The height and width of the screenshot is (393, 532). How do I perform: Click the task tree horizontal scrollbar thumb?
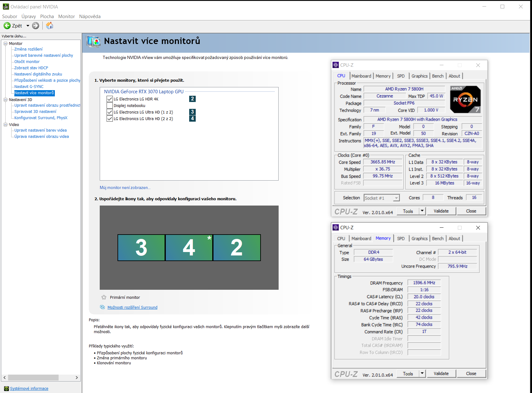(33, 377)
